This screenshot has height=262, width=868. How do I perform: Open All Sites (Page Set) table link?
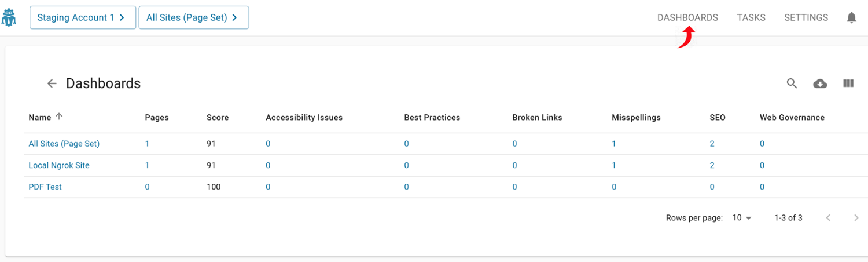64,144
